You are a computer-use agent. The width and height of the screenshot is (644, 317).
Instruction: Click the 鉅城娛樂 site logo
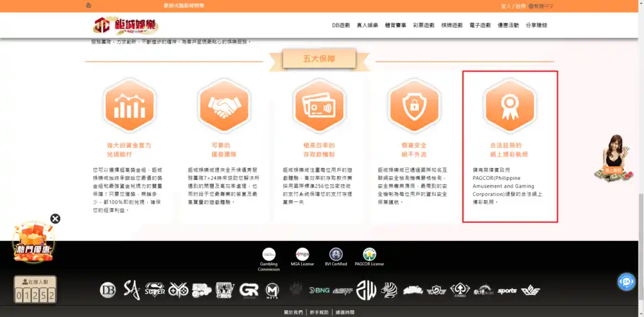(126, 26)
